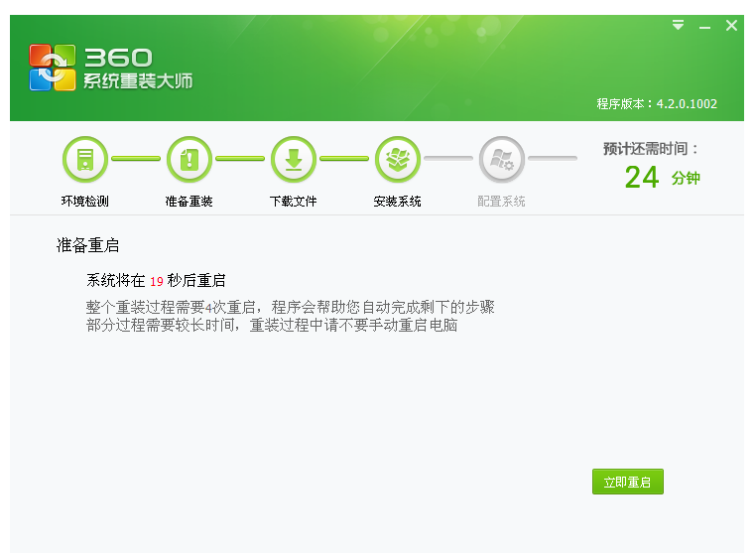Select the 配置系统 step label

pos(502,202)
